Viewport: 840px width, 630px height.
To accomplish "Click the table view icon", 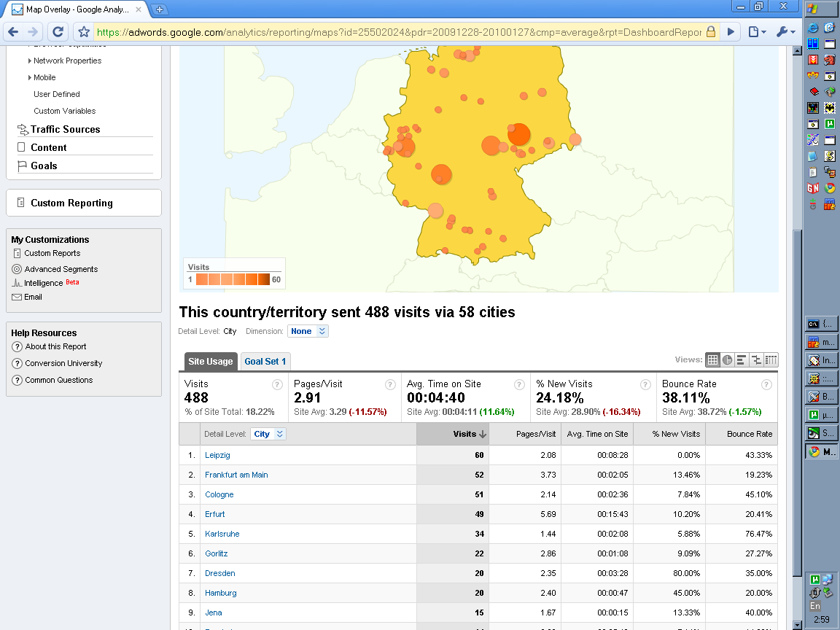I will tap(713, 360).
